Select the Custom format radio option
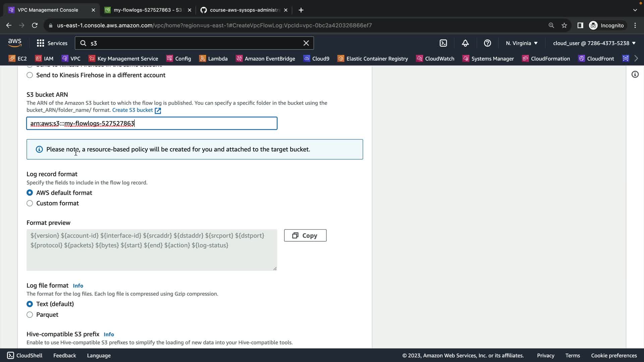644x362 pixels. (30, 203)
